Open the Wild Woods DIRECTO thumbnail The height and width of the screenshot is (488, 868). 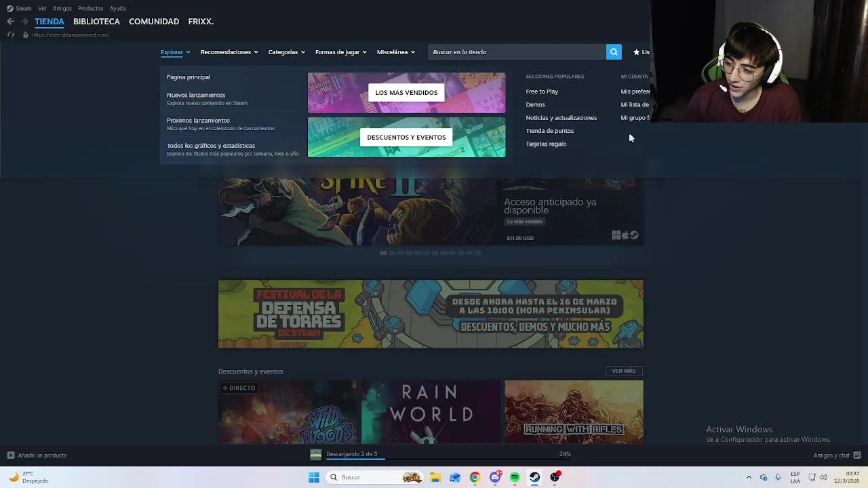[x=288, y=412]
